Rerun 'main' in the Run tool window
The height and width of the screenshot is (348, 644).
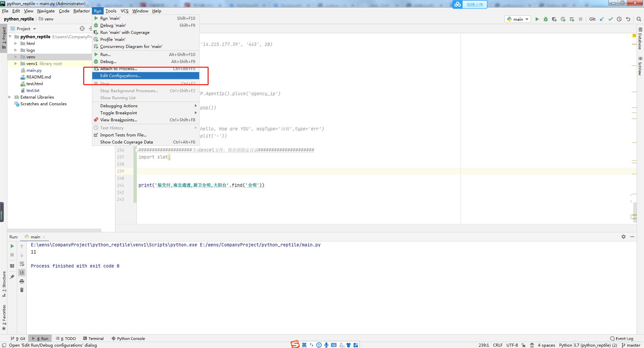coord(12,246)
